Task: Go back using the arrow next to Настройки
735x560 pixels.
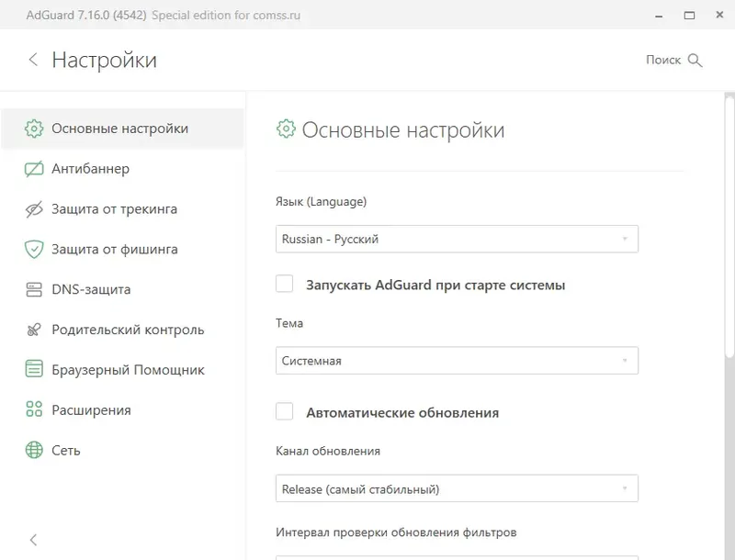Action: click(x=33, y=59)
